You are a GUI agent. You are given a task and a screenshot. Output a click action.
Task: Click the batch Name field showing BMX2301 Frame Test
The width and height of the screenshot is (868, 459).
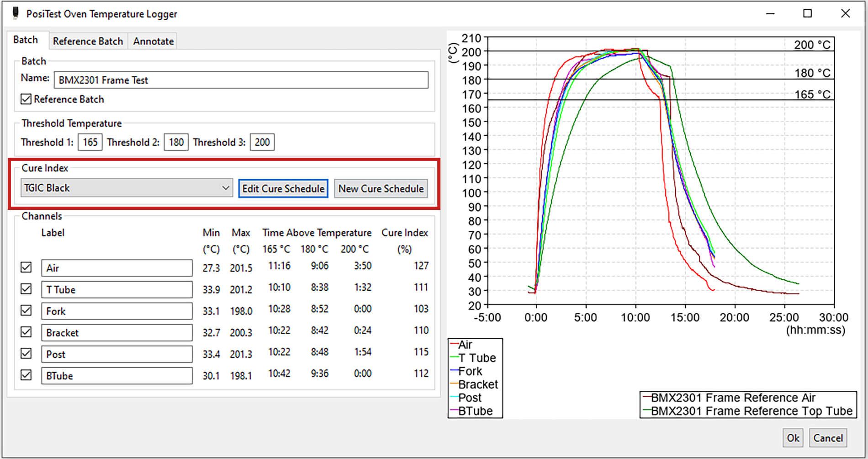[x=241, y=80]
